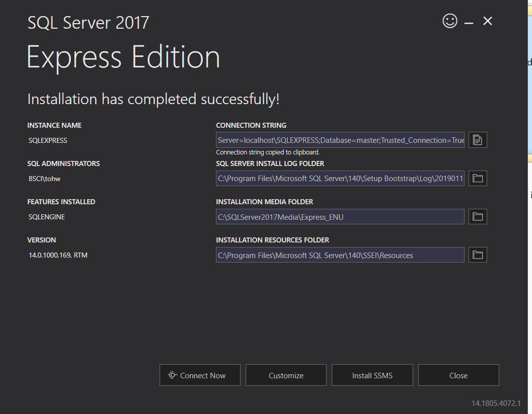
Task: Minimize the SQL Server installer window
Action: [469, 22]
